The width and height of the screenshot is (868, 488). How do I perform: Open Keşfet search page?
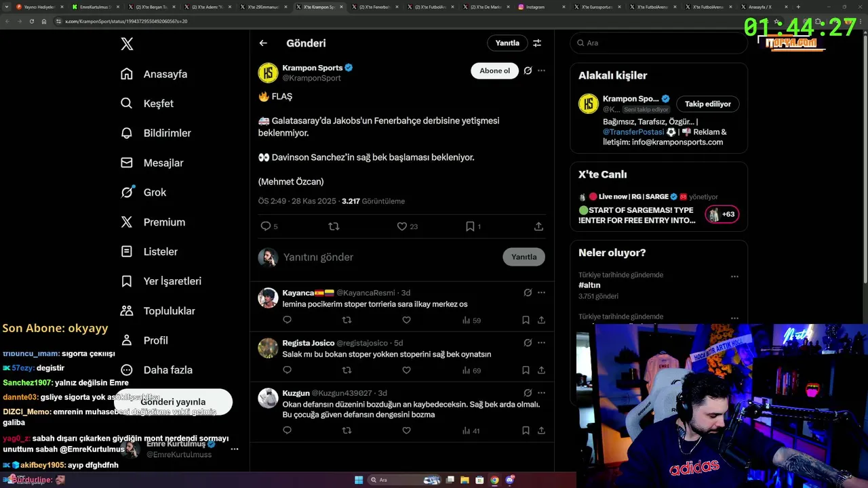click(147, 104)
